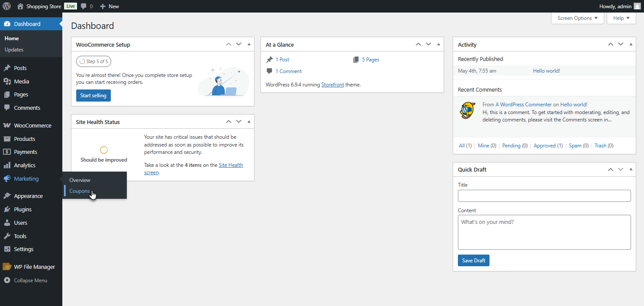Click the admin user avatar
The image size is (644, 306).
coord(637,6)
